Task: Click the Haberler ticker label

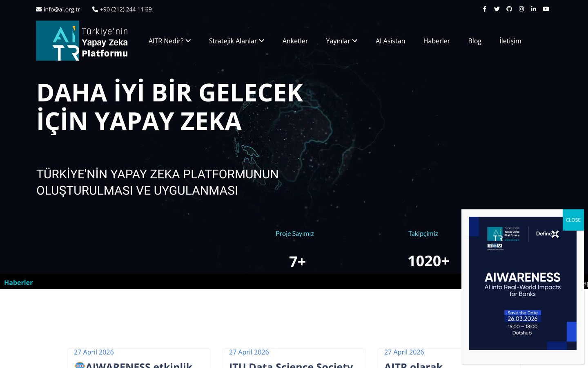Action: point(18,283)
